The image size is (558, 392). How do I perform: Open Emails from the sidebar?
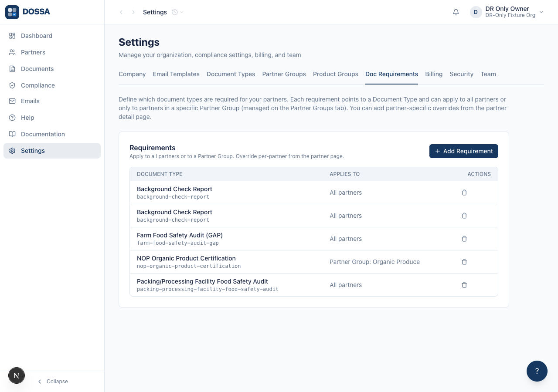(x=52, y=101)
